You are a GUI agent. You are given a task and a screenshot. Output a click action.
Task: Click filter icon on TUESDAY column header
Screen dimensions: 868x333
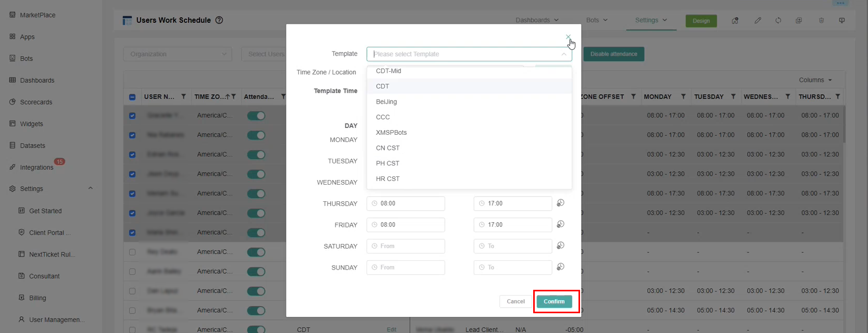click(733, 97)
